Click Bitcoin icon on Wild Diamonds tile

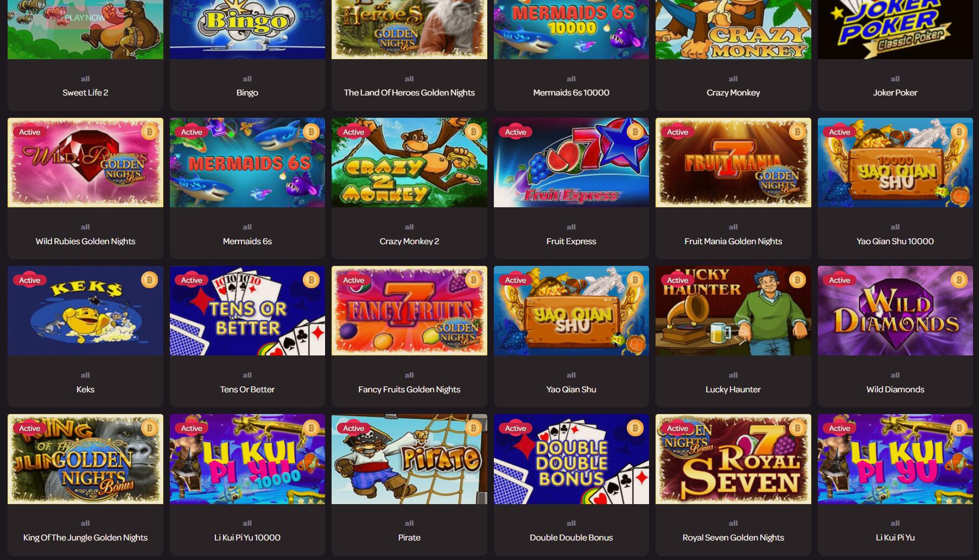click(959, 279)
